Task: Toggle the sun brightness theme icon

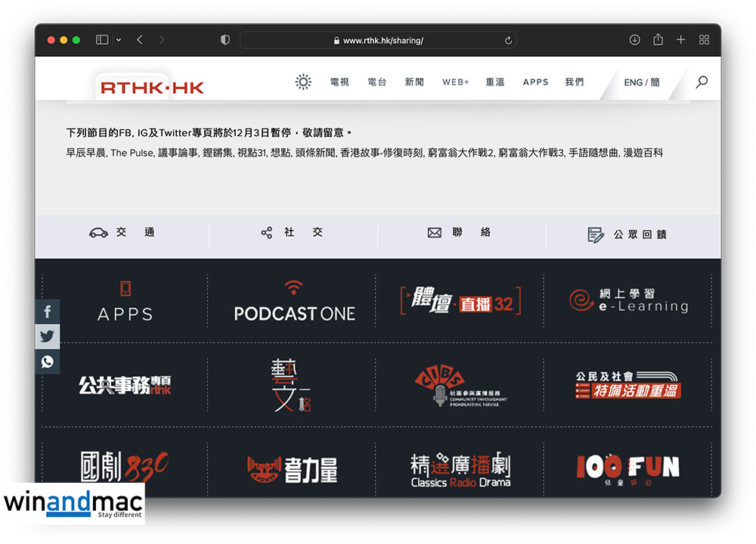Action: [x=303, y=82]
